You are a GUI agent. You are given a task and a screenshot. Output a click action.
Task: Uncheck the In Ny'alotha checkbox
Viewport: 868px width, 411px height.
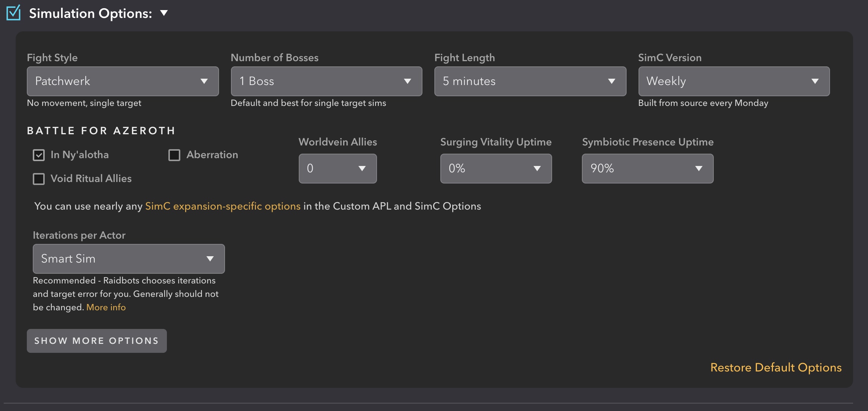point(39,155)
